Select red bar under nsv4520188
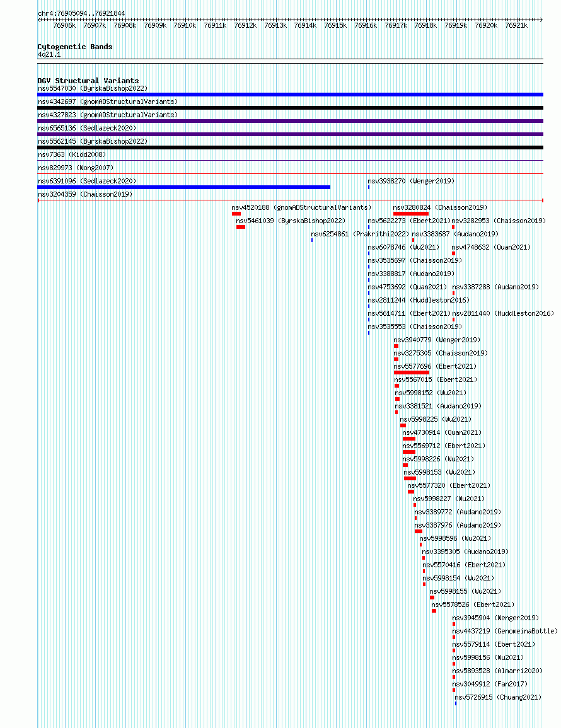The image size is (561, 728). [x=236, y=214]
